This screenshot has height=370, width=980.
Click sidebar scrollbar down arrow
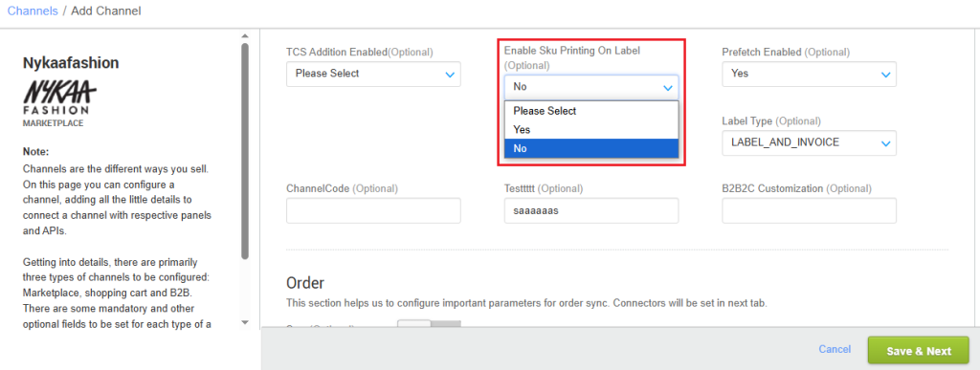point(245,322)
